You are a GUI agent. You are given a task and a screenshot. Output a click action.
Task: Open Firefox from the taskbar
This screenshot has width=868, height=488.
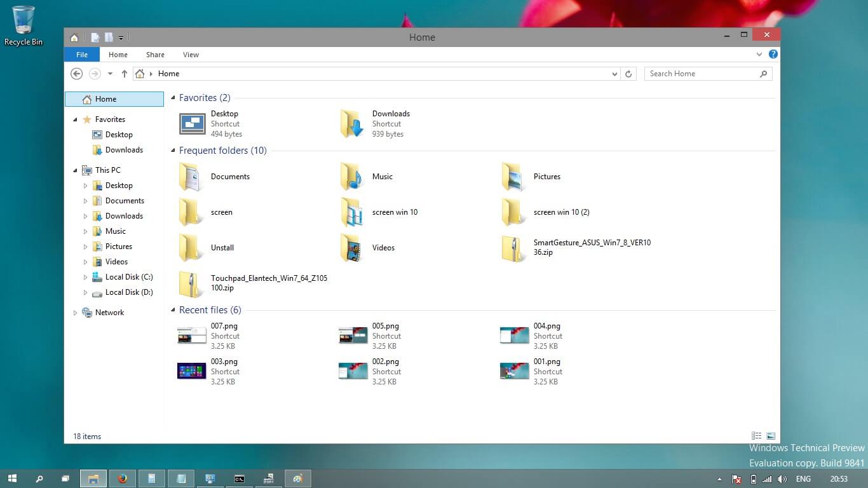coord(123,478)
